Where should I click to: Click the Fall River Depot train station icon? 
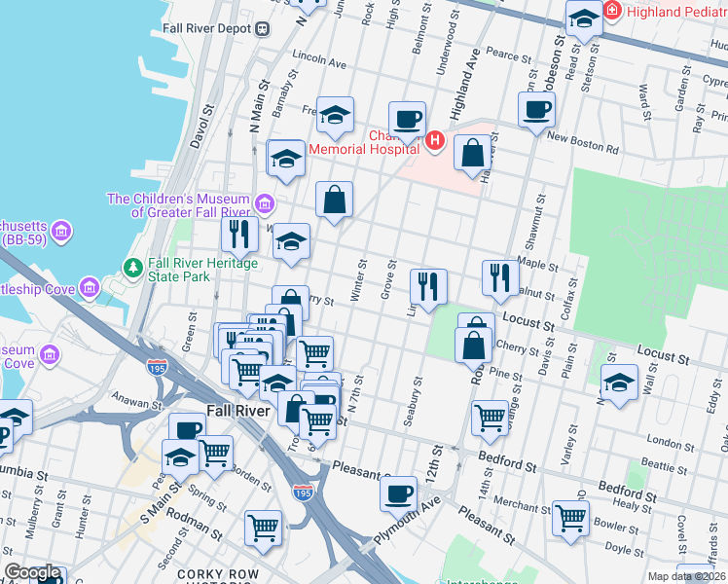(263, 29)
